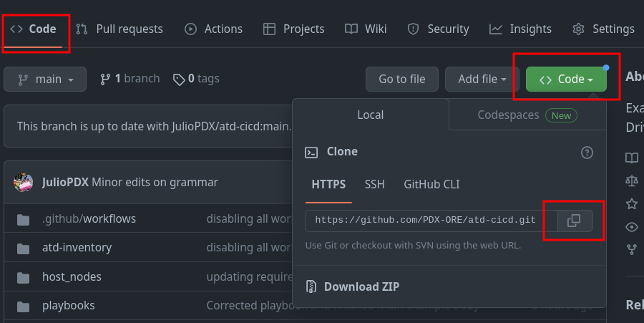The width and height of the screenshot is (644, 323).
Task: Click the Settings gear icon
Action: coord(578,29)
